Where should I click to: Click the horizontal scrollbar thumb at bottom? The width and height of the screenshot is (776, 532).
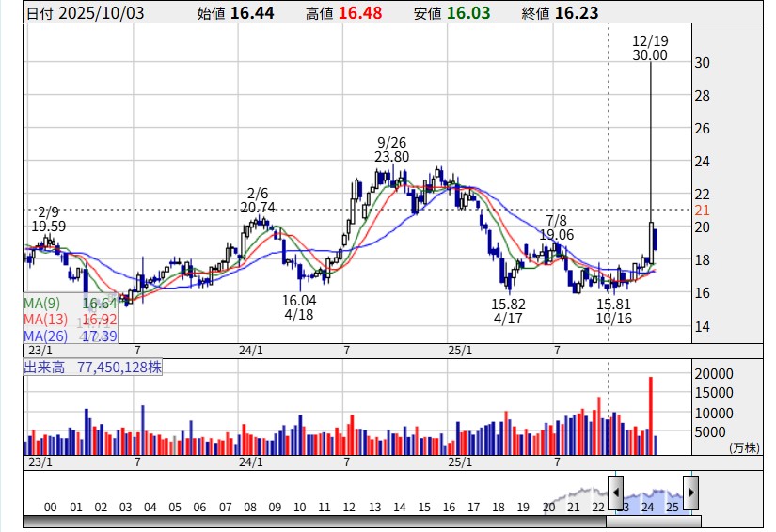[653, 520]
